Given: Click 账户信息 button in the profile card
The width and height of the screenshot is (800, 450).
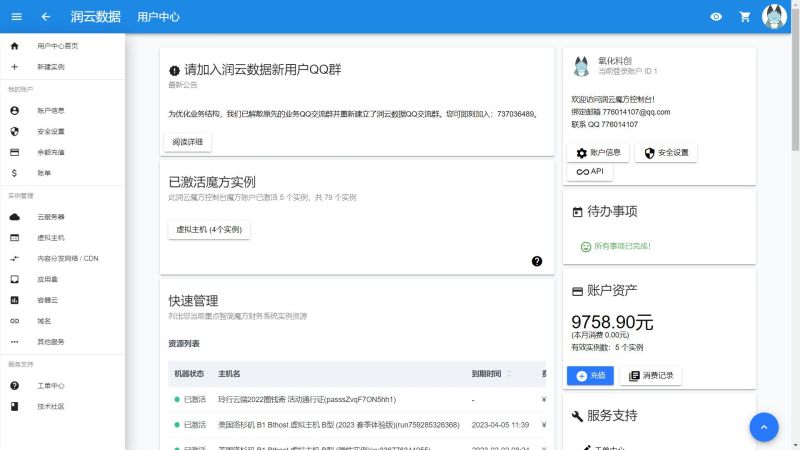Looking at the screenshot, I should click(x=598, y=153).
